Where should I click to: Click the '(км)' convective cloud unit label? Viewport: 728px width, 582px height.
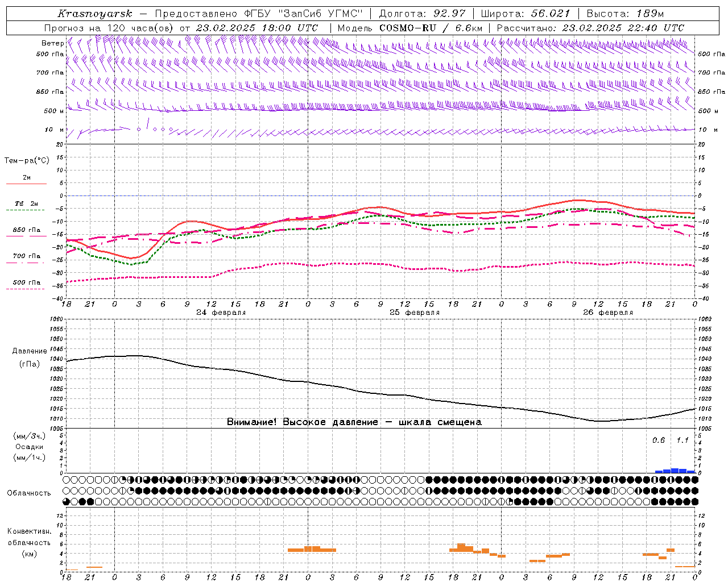coord(29,554)
